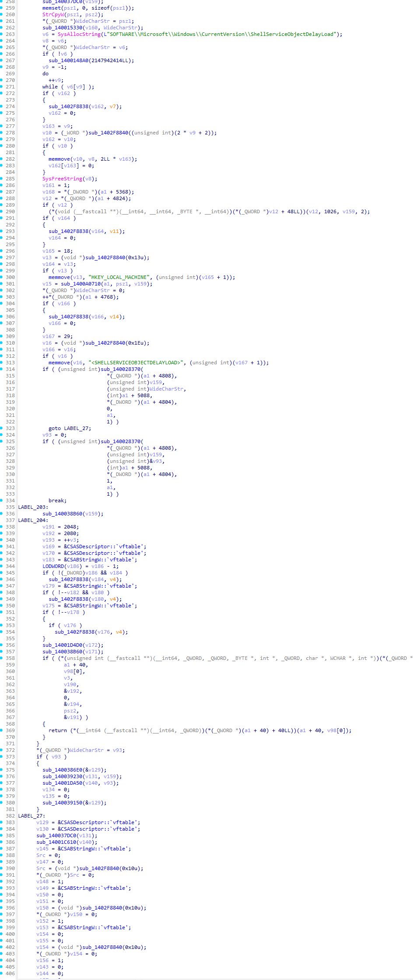Viewport: 413px width, 980px height.
Task: Click line number 300 in the gutter
Action: click(x=10, y=277)
